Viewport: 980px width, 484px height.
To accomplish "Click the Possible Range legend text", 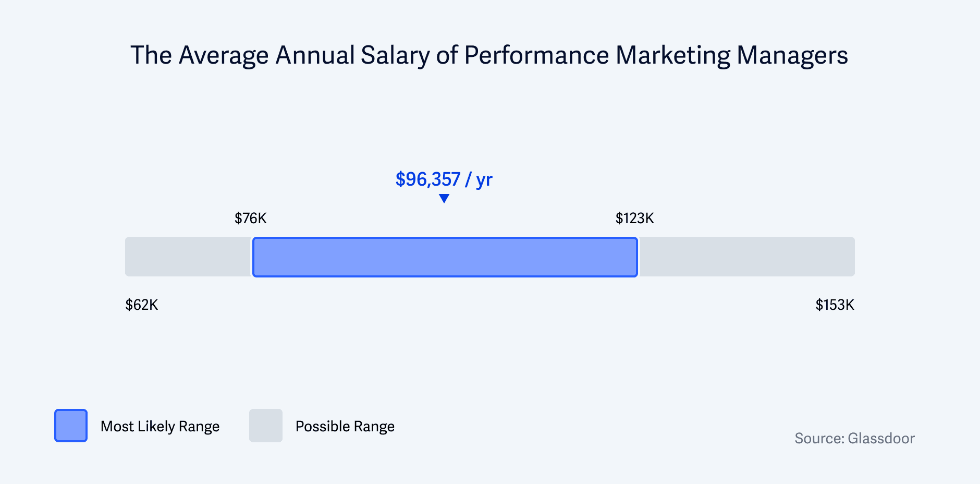I will tap(345, 427).
